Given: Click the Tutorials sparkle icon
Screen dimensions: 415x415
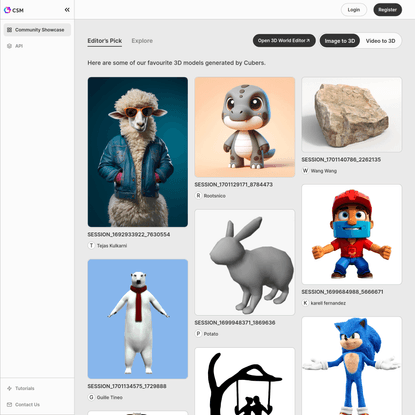Looking at the screenshot, I should pos(9,388).
